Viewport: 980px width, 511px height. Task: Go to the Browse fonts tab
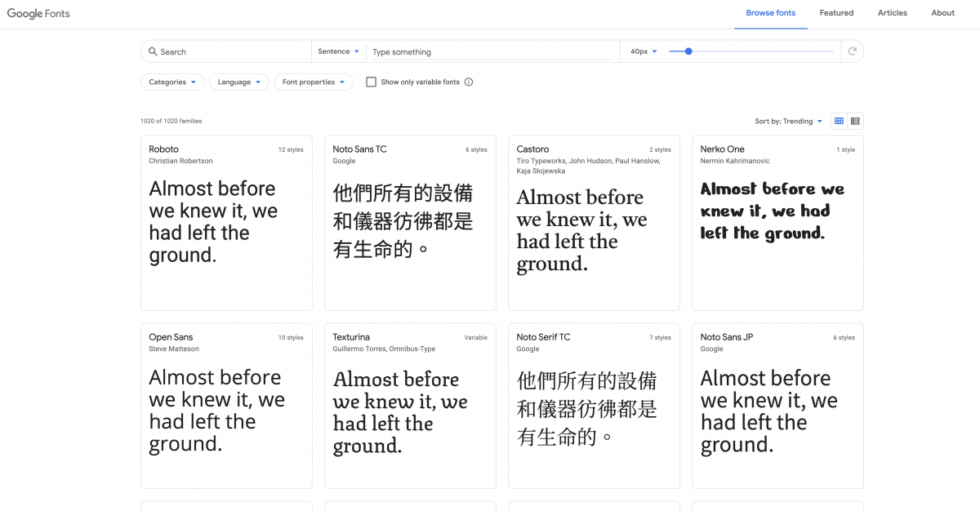tap(771, 13)
